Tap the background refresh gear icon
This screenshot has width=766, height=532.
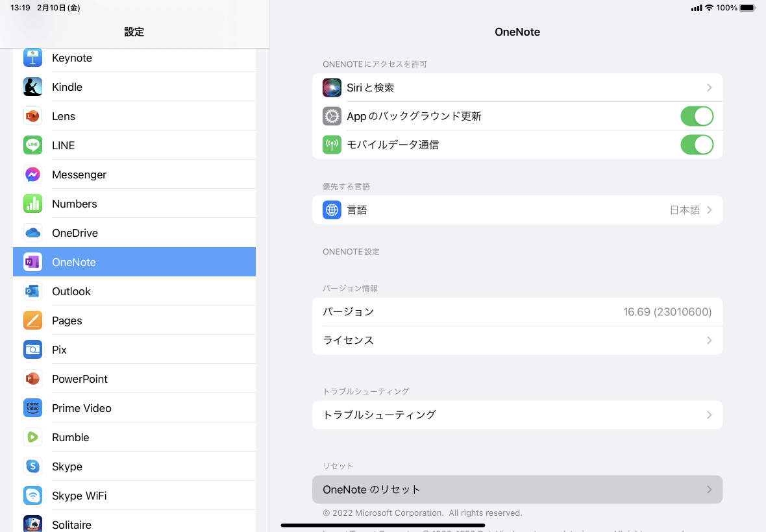point(332,116)
